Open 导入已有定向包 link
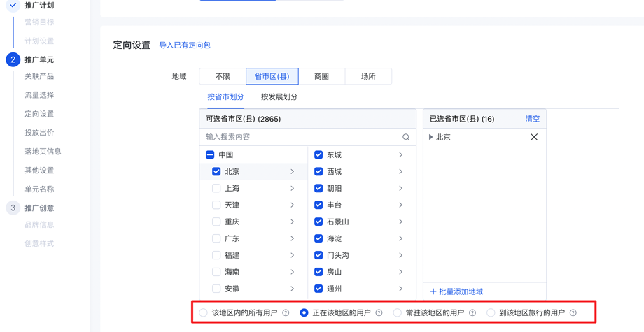 pos(185,45)
